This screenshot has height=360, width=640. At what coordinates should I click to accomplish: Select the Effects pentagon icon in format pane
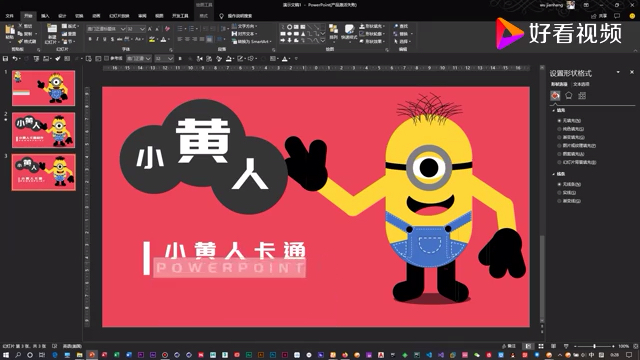[569, 96]
